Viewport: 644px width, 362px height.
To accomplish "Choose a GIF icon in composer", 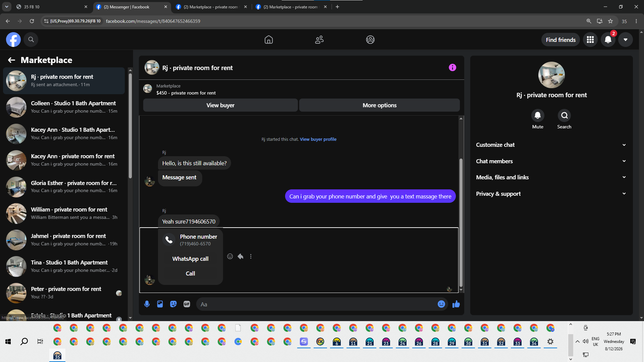I will pos(187,304).
